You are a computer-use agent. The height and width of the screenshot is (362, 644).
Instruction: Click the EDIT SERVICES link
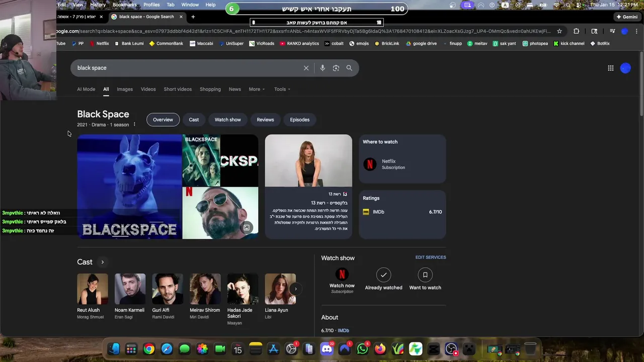point(431,257)
